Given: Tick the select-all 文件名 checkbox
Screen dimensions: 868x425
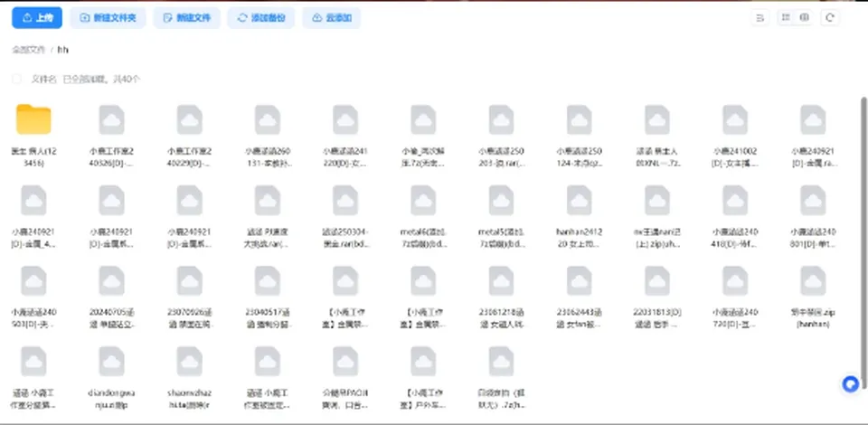Looking at the screenshot, I should (x=16, y=80).
